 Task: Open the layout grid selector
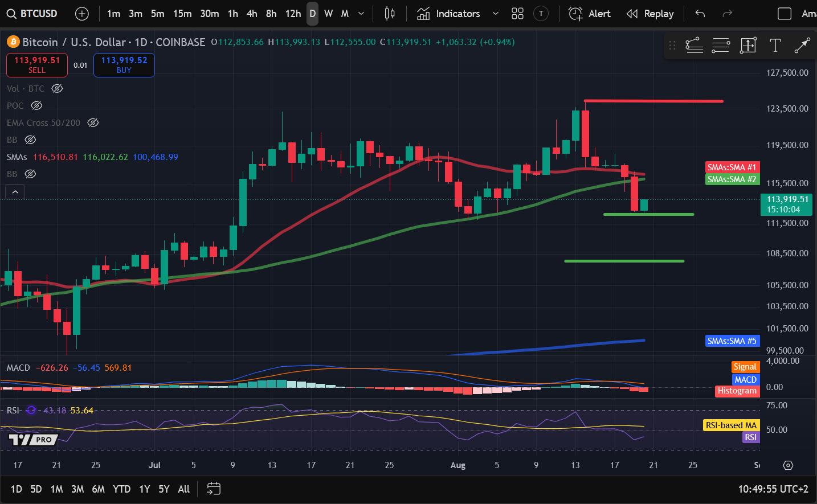pos(517,14)
